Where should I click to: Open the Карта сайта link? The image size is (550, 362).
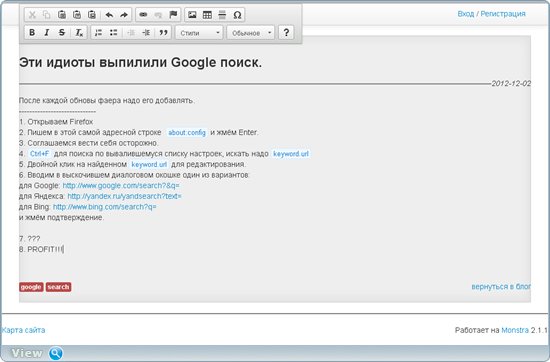point(23,330)
